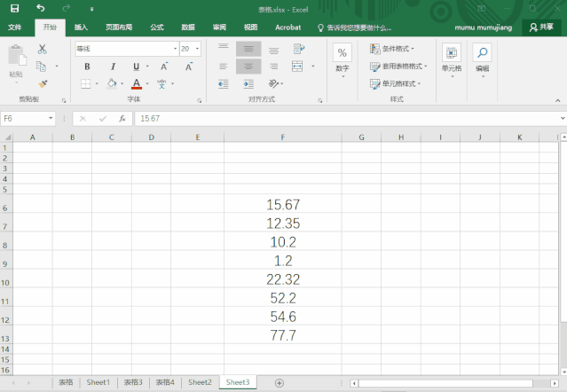Screen dimensions: 567x392
Task: Open the 编辑 editing search button
Action: (483, 60)
